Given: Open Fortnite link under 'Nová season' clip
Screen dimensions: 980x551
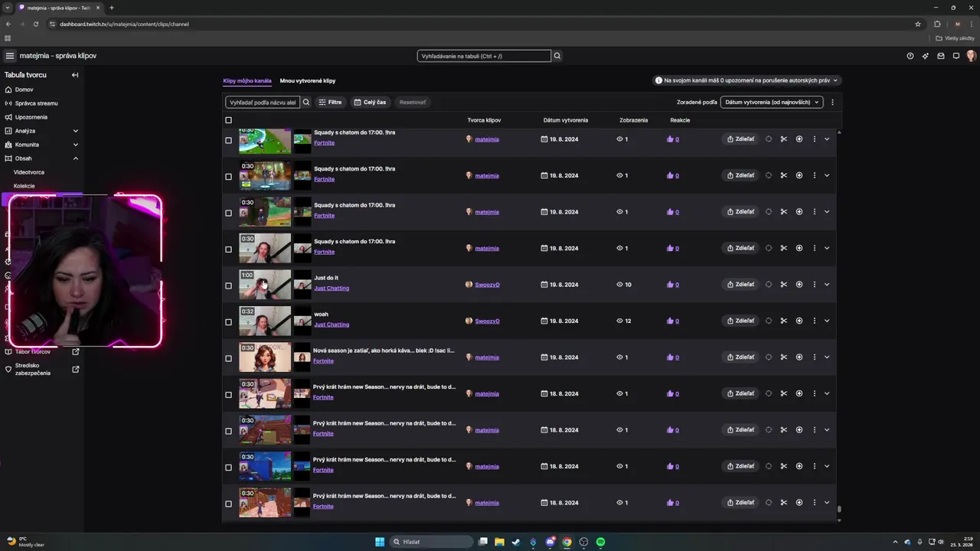Looking at the screenshot, I should 324,361.
